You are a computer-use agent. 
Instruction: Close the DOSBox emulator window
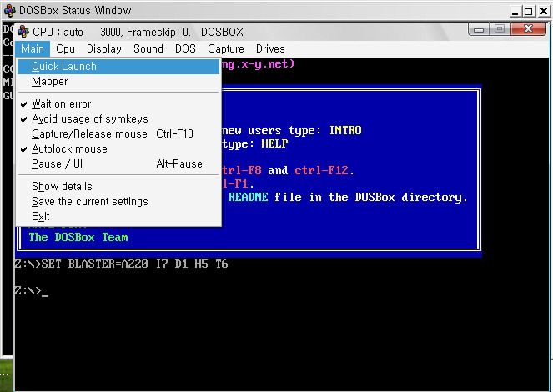click(x=528, y=29)
